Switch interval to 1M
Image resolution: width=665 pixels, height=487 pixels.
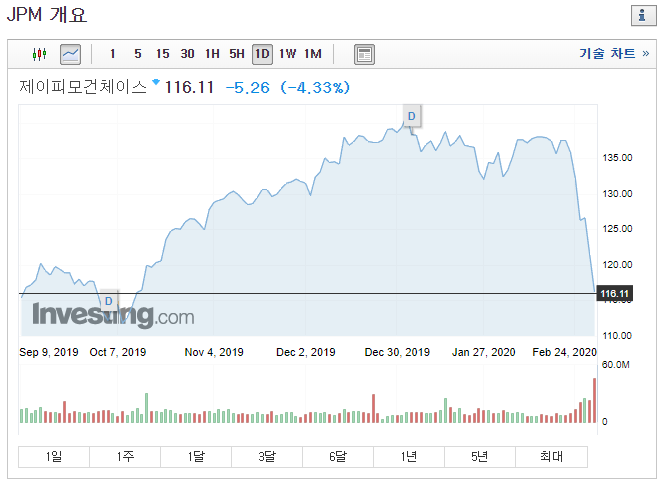pyautogui.click(x=313, y=54)
